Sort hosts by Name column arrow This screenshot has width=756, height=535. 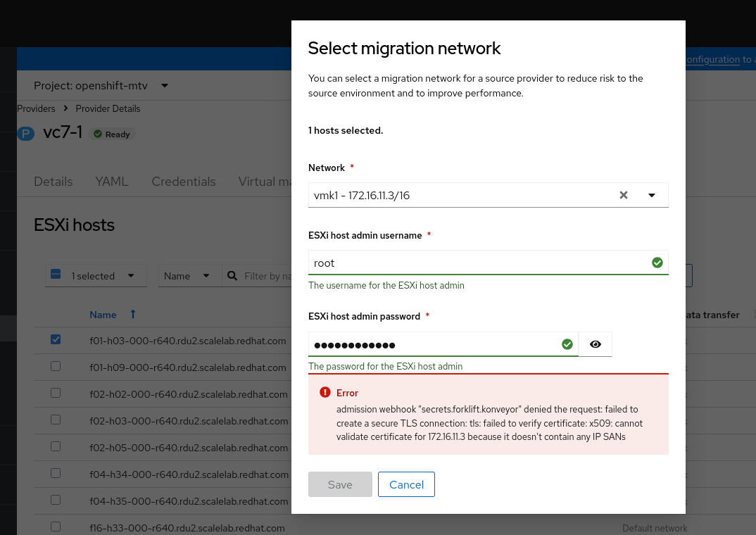tap(133, 314)
